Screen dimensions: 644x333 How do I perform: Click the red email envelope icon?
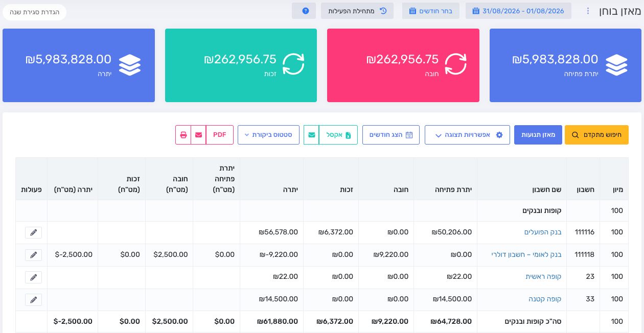click(198, 135)
